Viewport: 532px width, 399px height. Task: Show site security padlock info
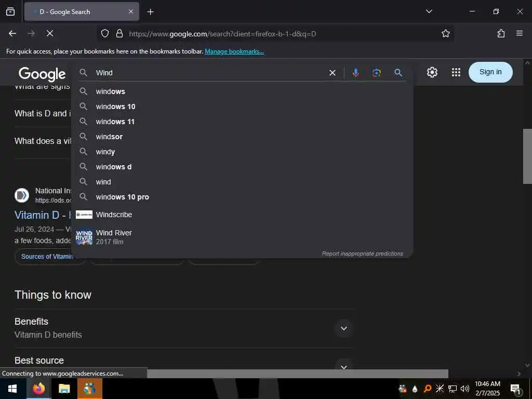(119, 33)
